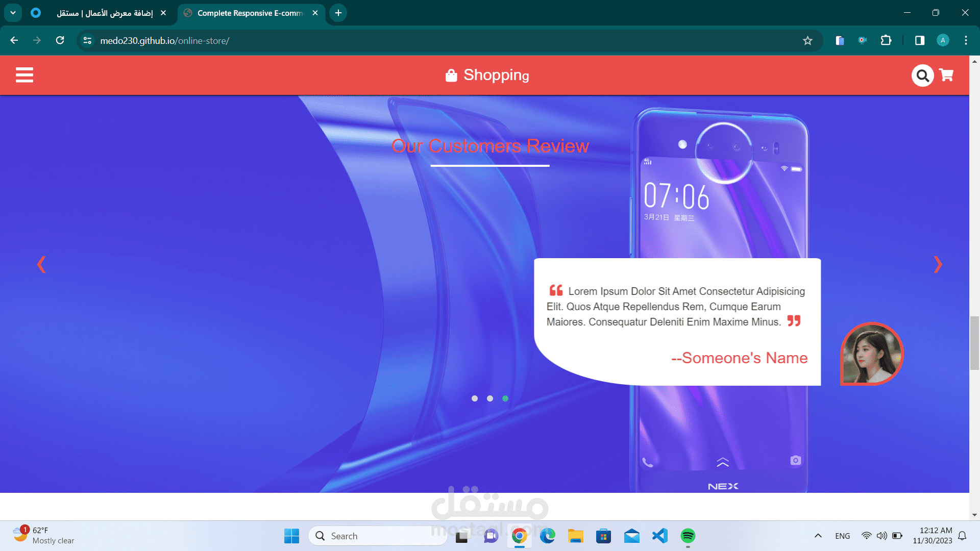Open the volume speaker icon
The width and height of the screenshot is (980, 551).
pos(881,536)
